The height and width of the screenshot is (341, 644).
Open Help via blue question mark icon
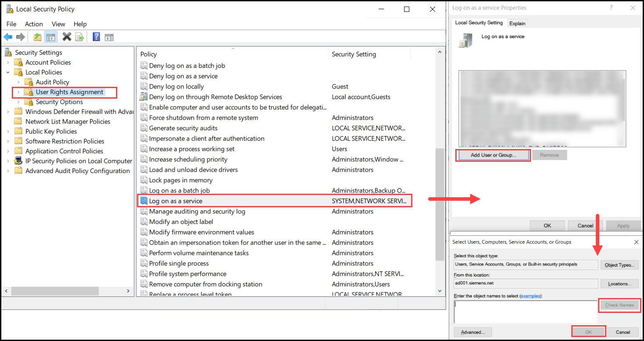(96, 37)
